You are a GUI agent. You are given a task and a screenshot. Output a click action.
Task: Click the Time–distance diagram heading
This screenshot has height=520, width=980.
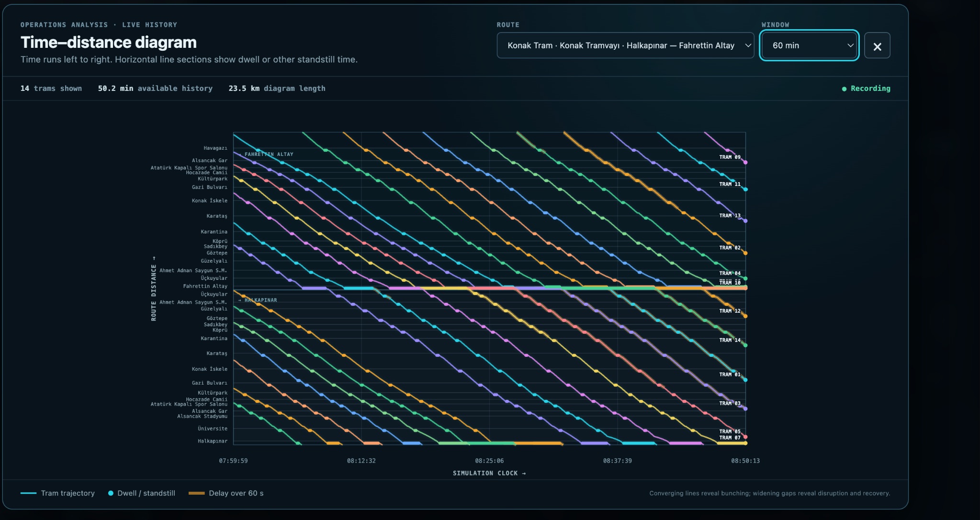109,43
